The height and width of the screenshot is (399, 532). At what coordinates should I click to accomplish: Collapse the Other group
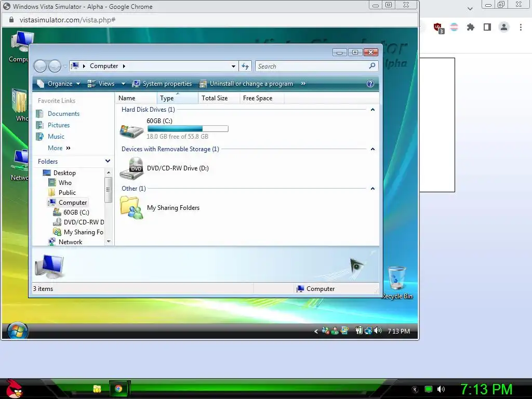(x=373, y=188)
